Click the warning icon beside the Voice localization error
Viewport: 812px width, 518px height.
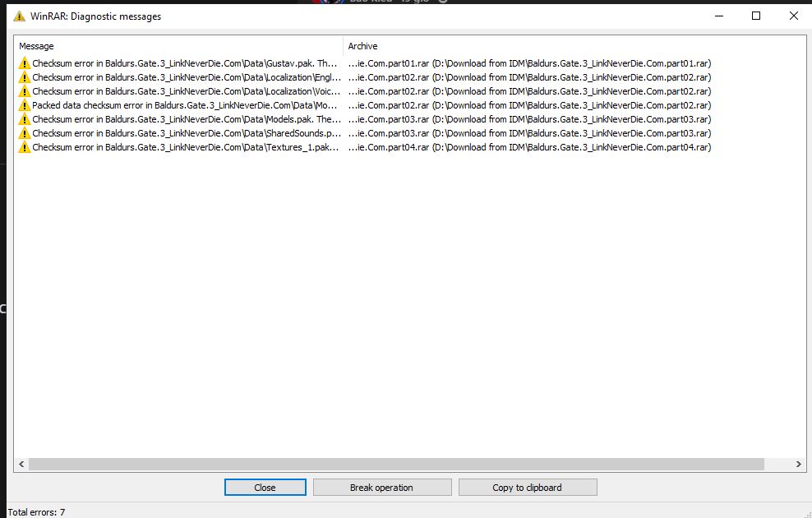click(24, 90)
